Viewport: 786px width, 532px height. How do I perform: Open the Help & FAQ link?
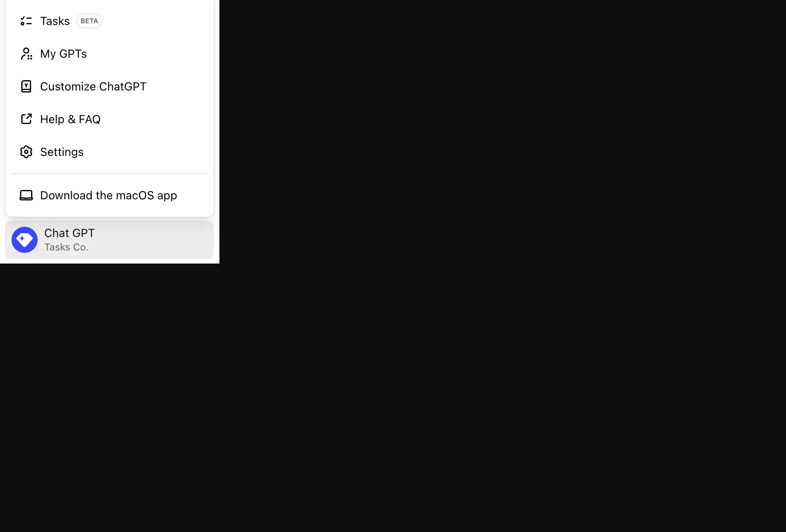(x=110, y=119)
